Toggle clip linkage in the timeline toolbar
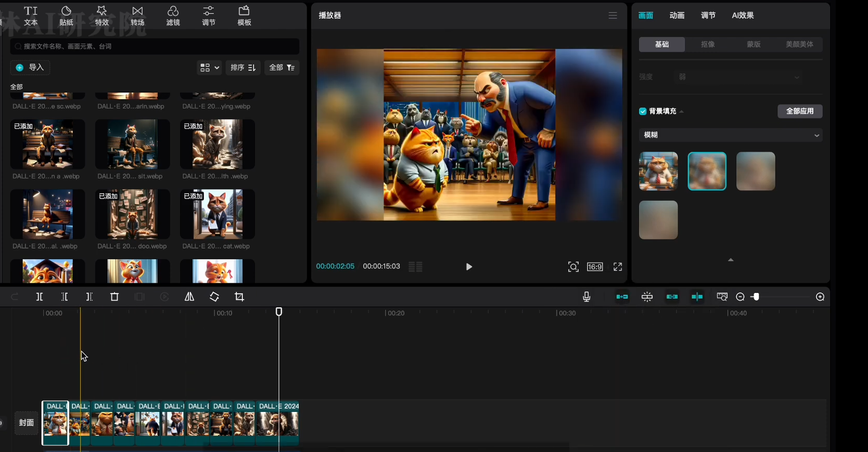Viewport: 868px width, 452px height. coord(672,297)
